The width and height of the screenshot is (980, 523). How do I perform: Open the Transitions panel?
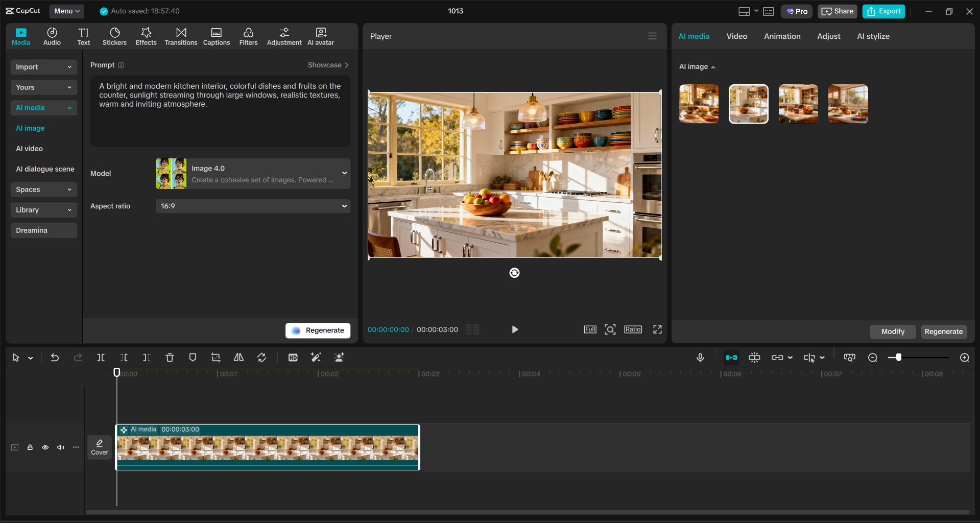[181, 36]
